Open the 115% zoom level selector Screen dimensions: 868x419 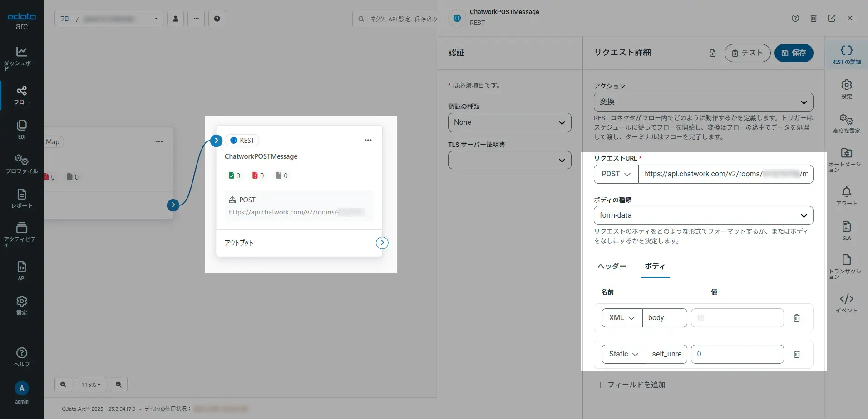coord(91,384)
